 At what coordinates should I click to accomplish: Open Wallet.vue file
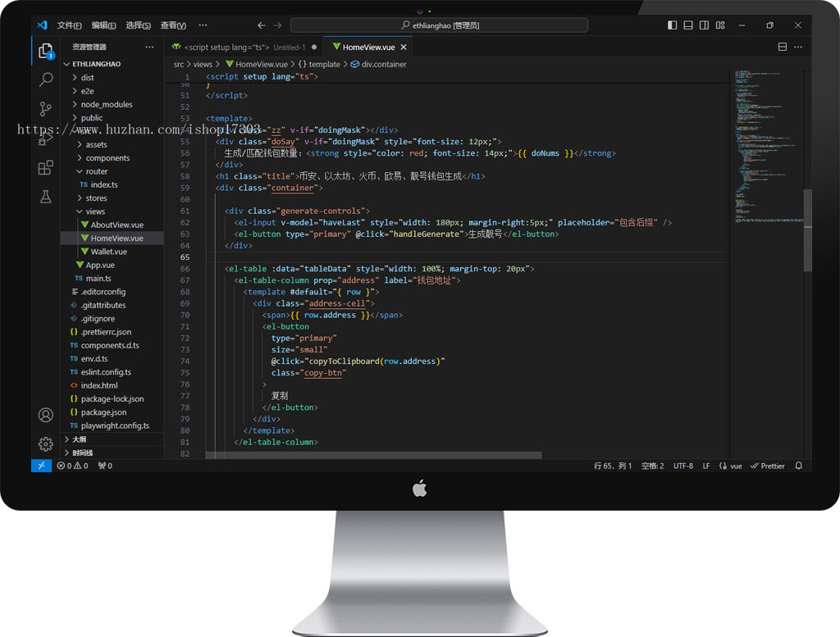pyautogui.click(x=108, y=252)
